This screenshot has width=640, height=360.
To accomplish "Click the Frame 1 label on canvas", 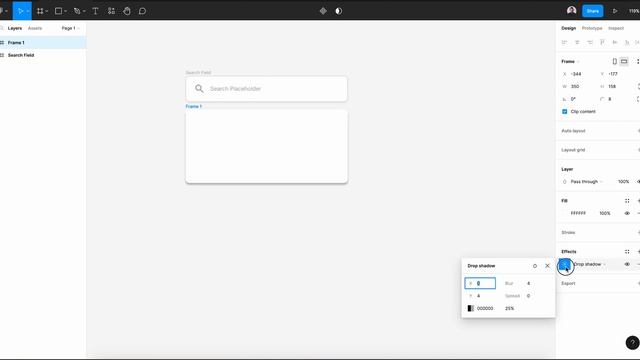I will [x=193, y=107].
